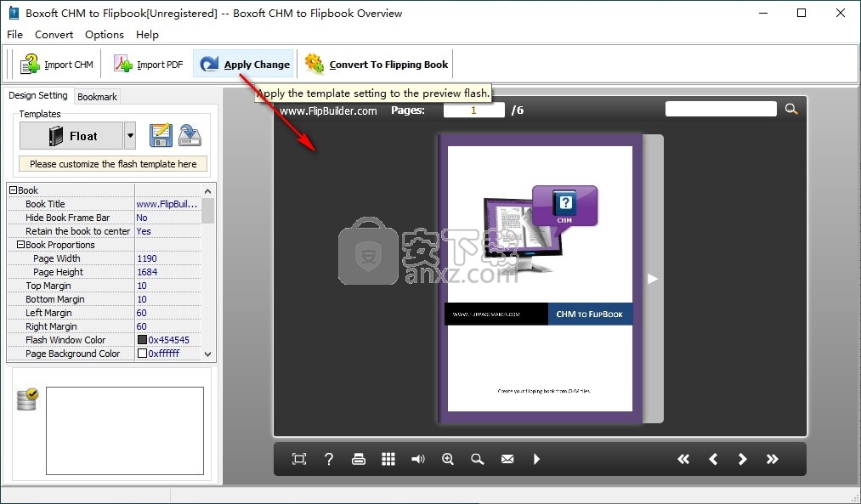Screen dimensions: 861x504
Task: Print the flipbook pages
Action: pyautogui.click(x=359, y=459)
